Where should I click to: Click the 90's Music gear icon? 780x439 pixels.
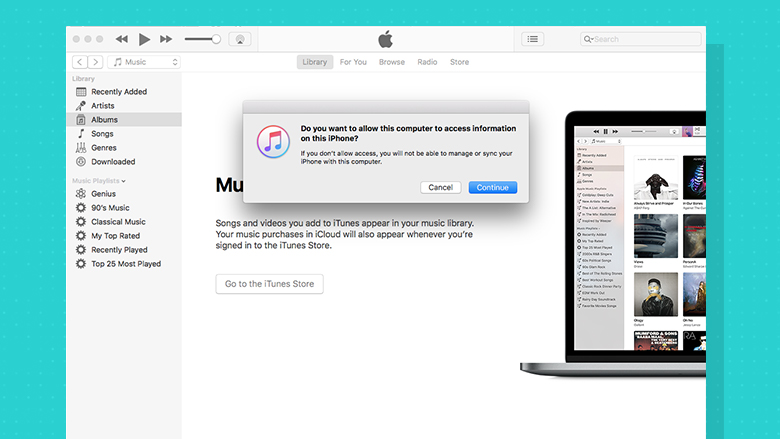point(81,207)
